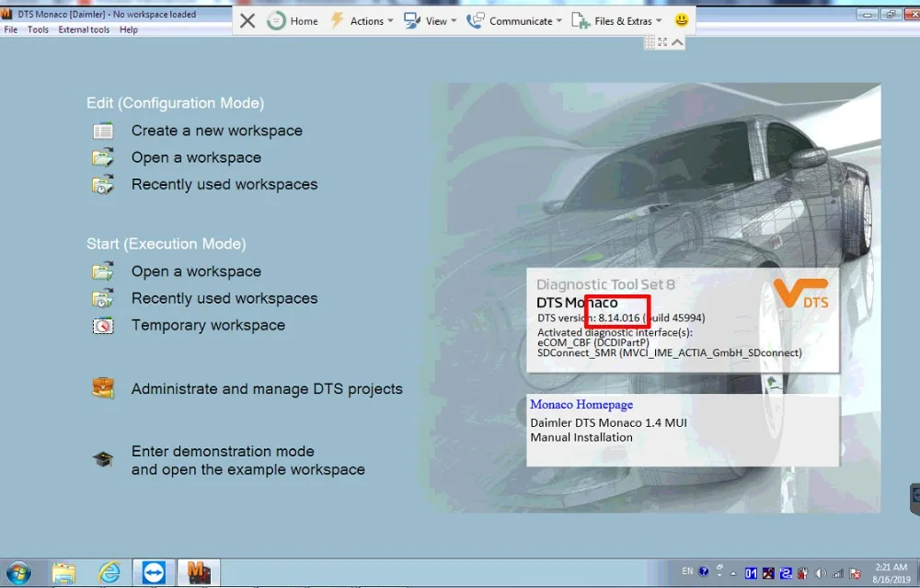
Task: Open the volume speaker tray icon
Action: tap(821, 573)
